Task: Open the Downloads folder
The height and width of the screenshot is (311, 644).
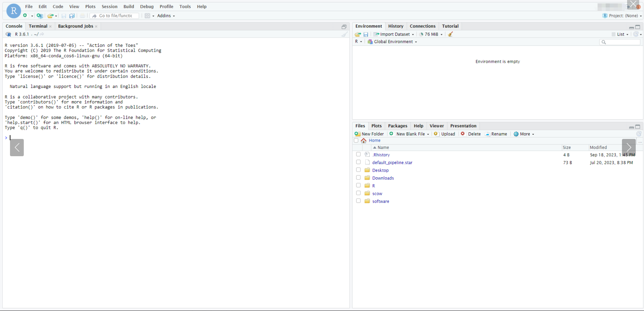Action: [x=383, y=178]
